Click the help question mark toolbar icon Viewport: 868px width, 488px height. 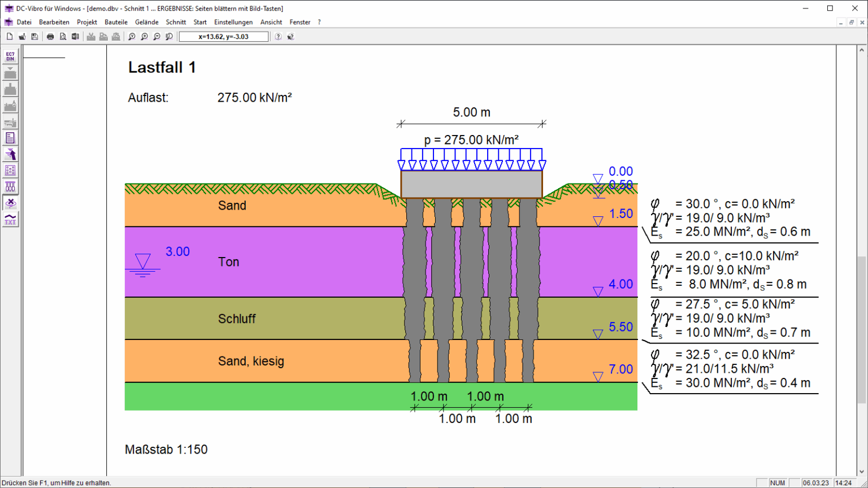[279, 37]
